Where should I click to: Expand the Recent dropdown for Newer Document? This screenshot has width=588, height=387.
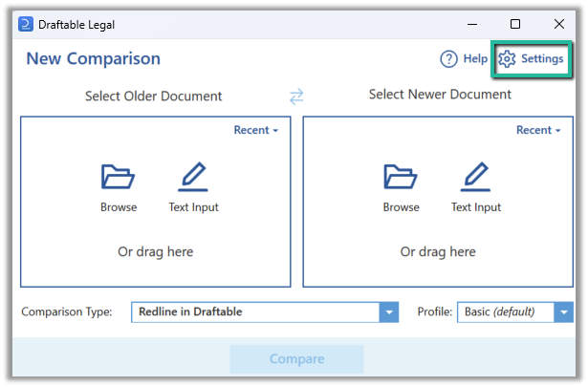538,130
